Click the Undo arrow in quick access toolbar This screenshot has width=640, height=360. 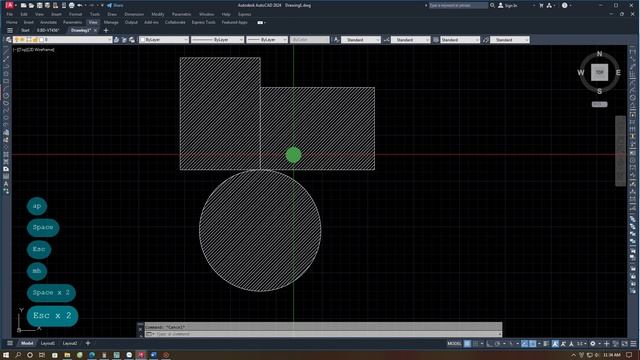point(80,5)
